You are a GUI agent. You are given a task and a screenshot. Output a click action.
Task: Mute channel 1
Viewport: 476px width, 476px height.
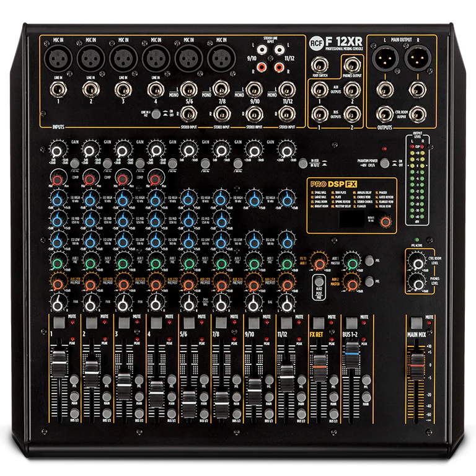point(59,322)
